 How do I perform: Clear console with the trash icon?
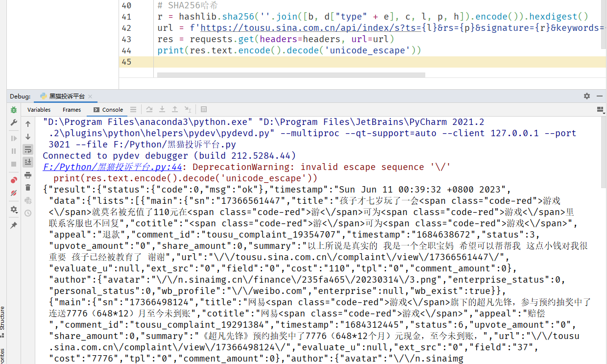click(x=28, y=187)
